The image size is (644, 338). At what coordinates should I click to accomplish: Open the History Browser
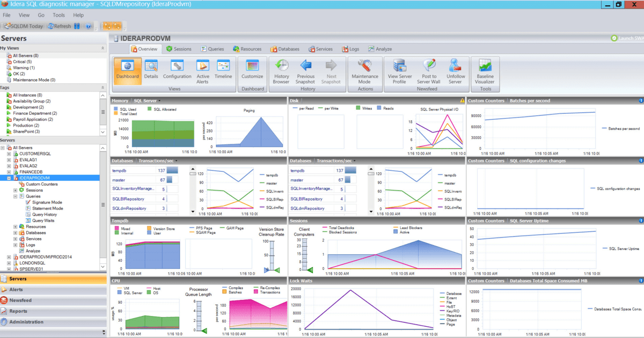click(x=281, y=71)
